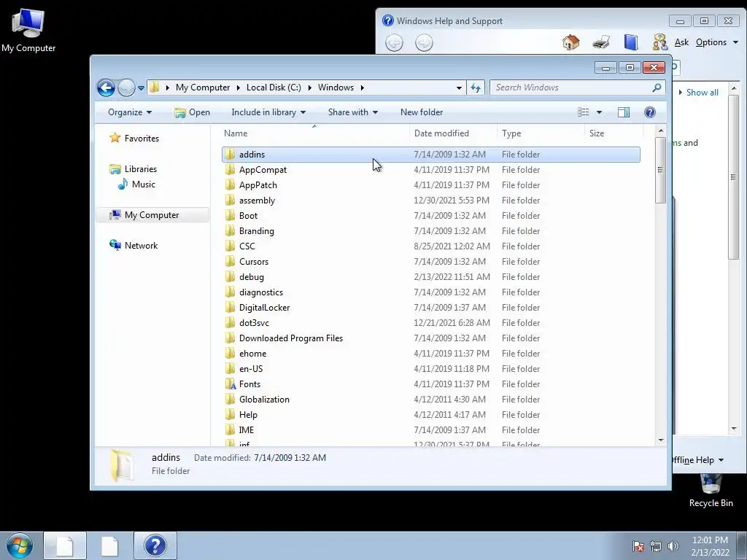Select Music under Libraries
Screen dimensions: 747x560
(x=143, y=184)
